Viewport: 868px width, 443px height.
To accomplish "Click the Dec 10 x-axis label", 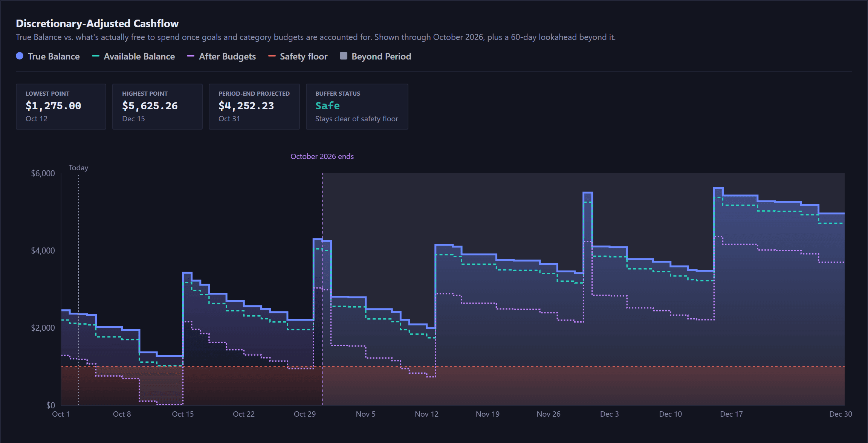I will (671, 414).
